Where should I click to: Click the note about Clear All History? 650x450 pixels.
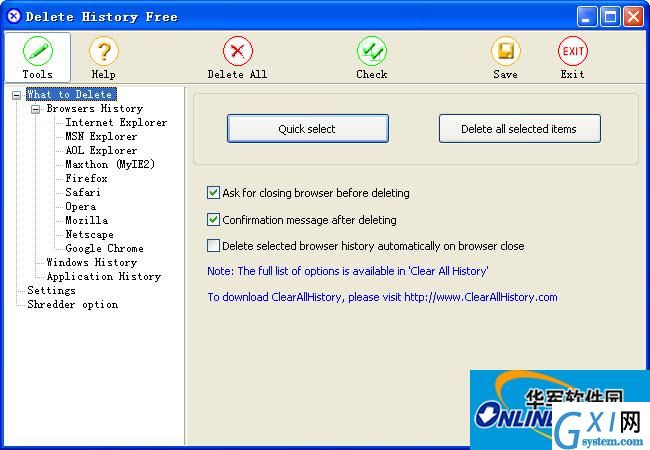(x=348, y=271)
